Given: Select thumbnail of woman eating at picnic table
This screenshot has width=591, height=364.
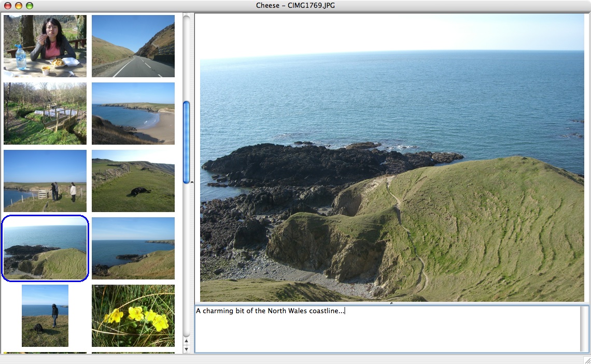Looking at the screenshot, I should [45, 46].
